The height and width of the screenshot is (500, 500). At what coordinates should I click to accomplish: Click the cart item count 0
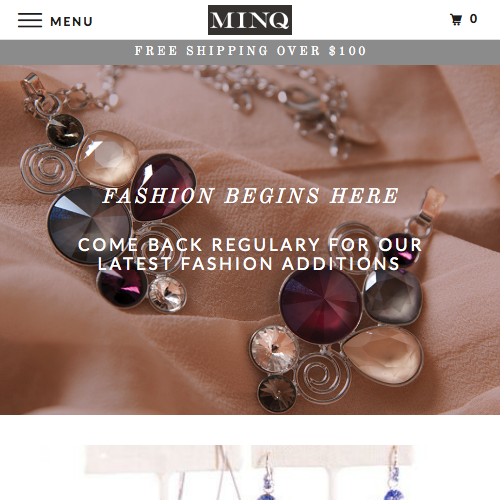tap(473, 19)
